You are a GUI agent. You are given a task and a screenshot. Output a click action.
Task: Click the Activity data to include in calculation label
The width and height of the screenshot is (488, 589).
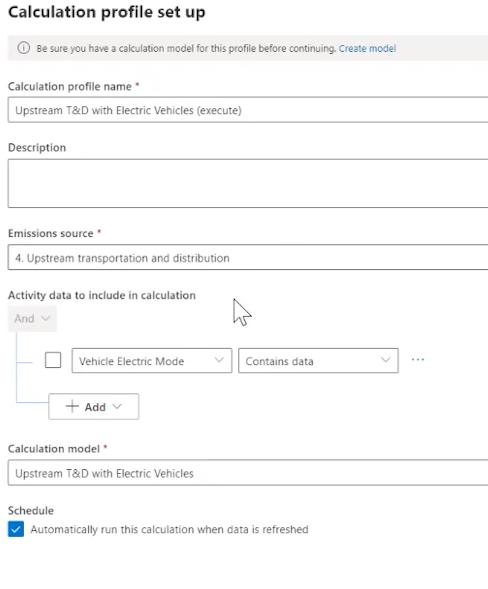coord(102,295)
